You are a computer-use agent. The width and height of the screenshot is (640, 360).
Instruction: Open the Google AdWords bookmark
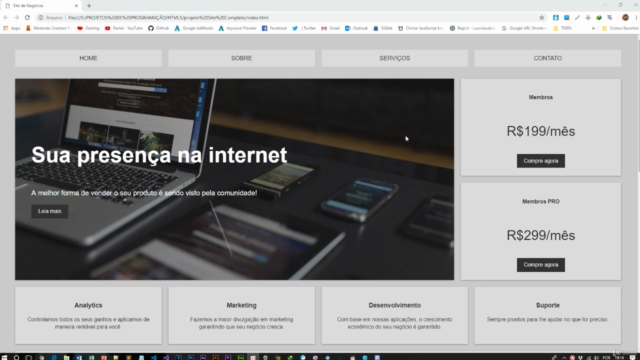pos(193,28)
